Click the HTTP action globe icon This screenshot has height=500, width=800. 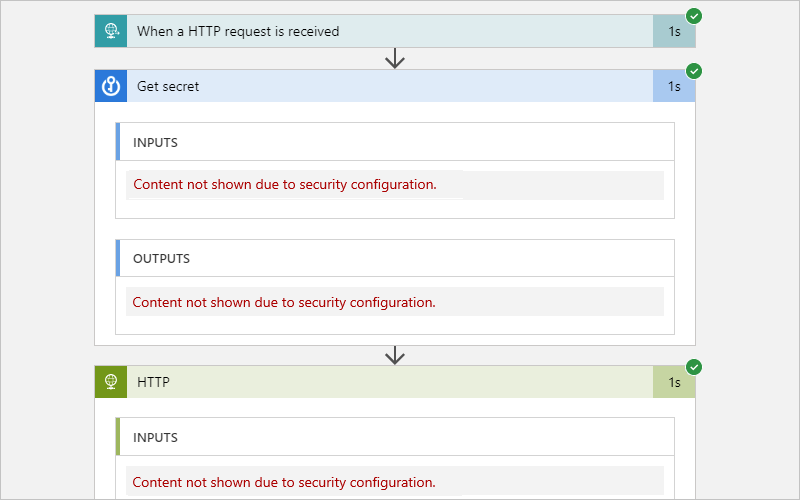(111, 382)
